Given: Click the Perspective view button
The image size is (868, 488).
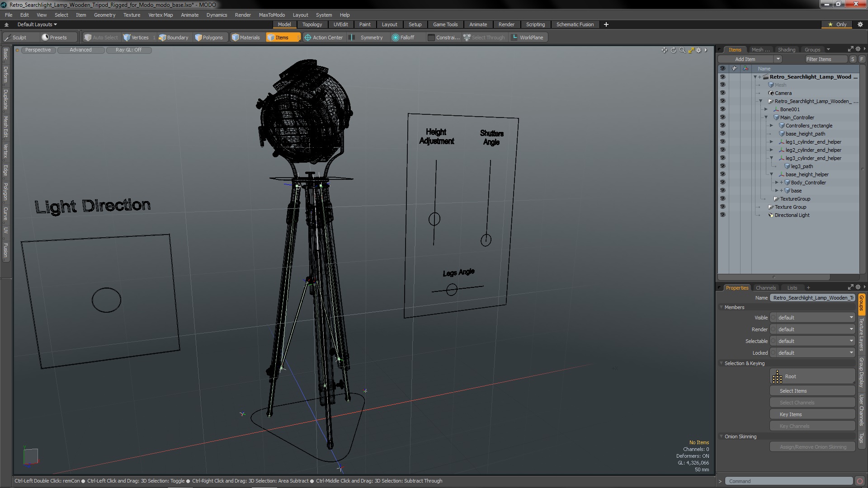Looking at the screenshot, I should [x=38, y=50].
